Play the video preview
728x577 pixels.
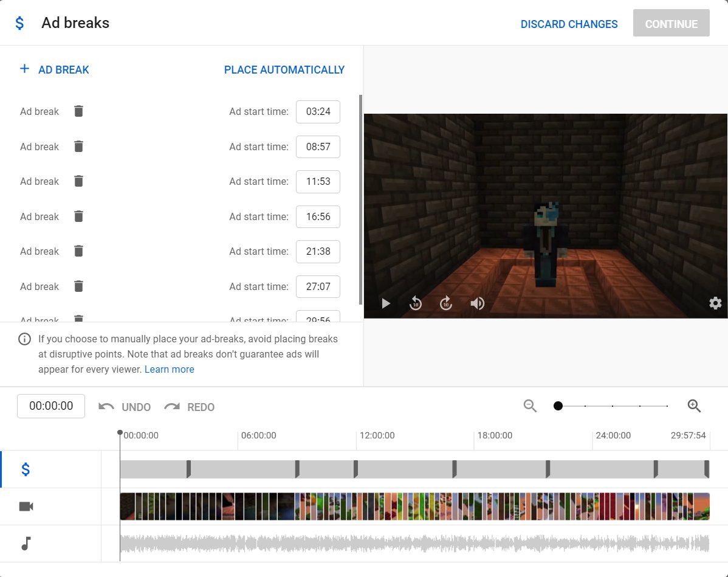(x=386, y=303)
